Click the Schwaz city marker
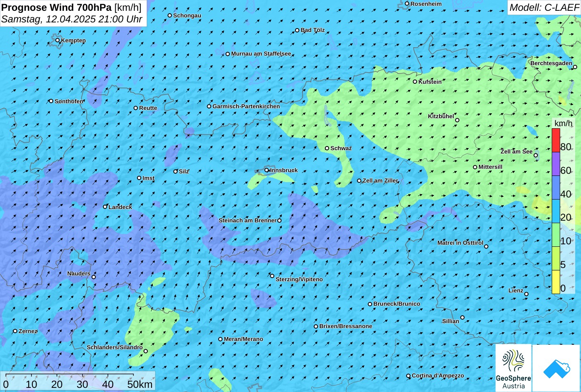This screenshot has height=392, width=581. pyautogui.click(x=327, y=148)
